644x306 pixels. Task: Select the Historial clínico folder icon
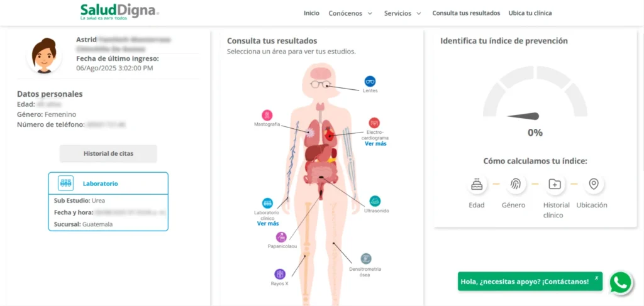(x=555, y=184)
